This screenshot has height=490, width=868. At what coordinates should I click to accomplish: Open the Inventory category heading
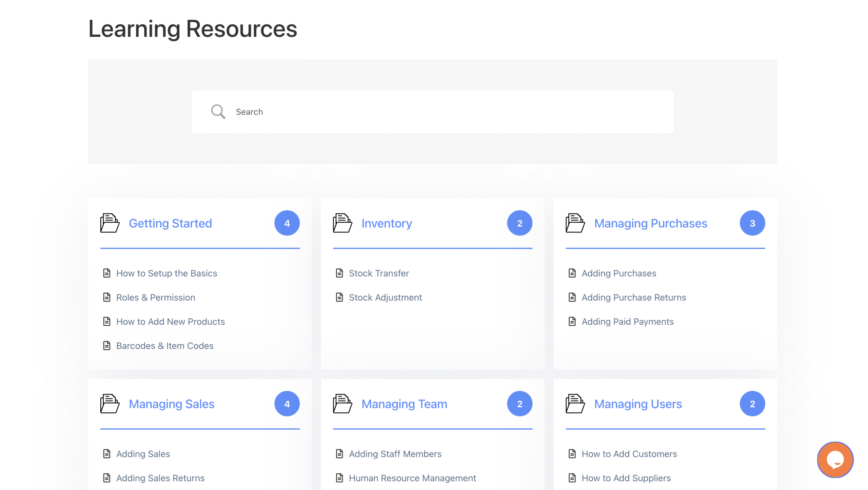pyautogui.click(x=387, y=223)
